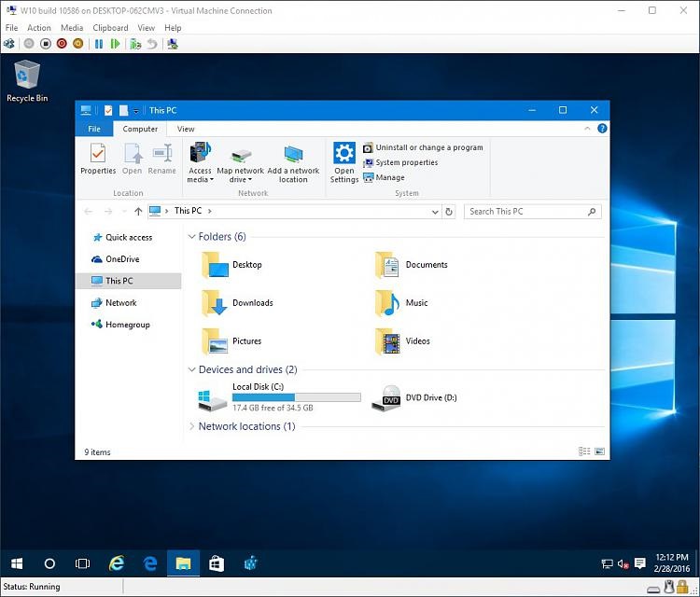
Task: Open the Store from the taskbar
Action: pyautogui.click(x=217, y=563)
